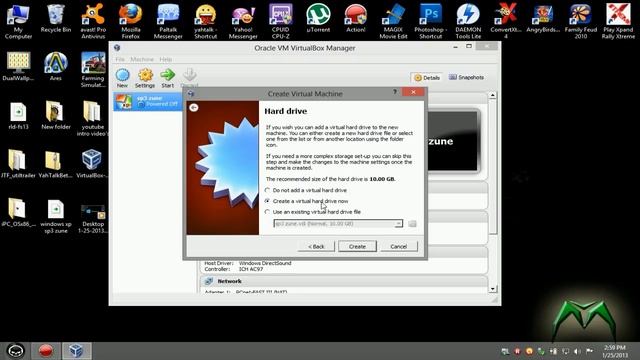Launch uTorrent desktop icon
The width and height of the screenshot is (640, 360).
pos(318,18)
